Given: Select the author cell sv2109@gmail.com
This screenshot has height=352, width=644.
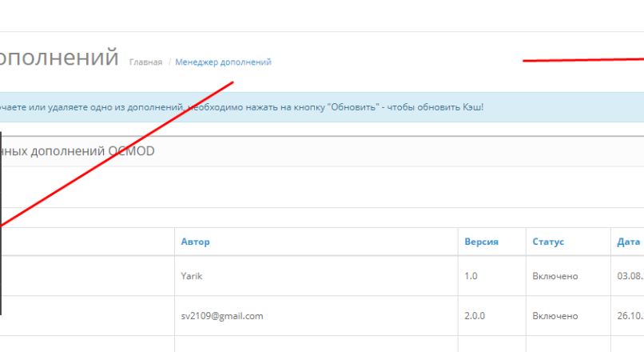Looking at the screenshot, I should 222,316.
